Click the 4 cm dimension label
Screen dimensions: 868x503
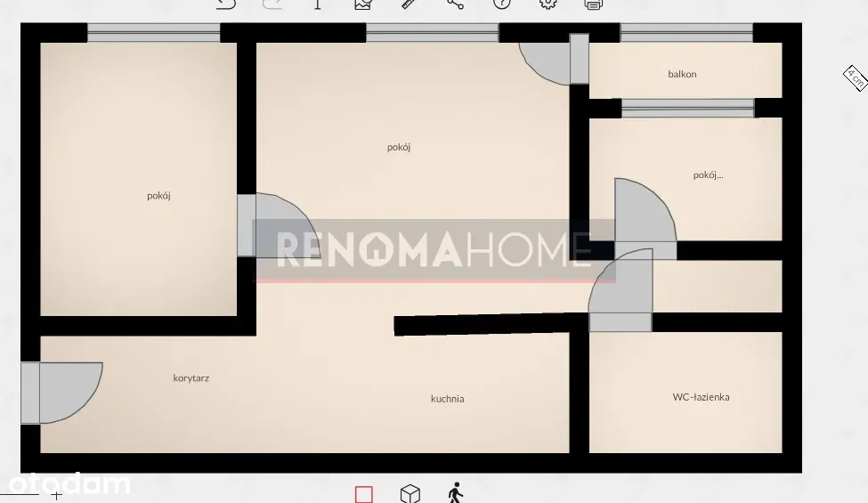(855, 78)
